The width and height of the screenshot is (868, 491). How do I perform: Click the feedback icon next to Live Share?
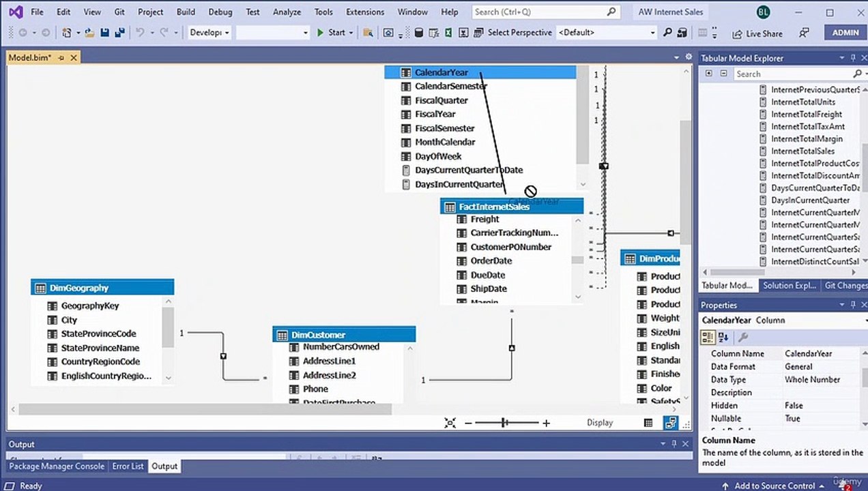coord(804,33)
